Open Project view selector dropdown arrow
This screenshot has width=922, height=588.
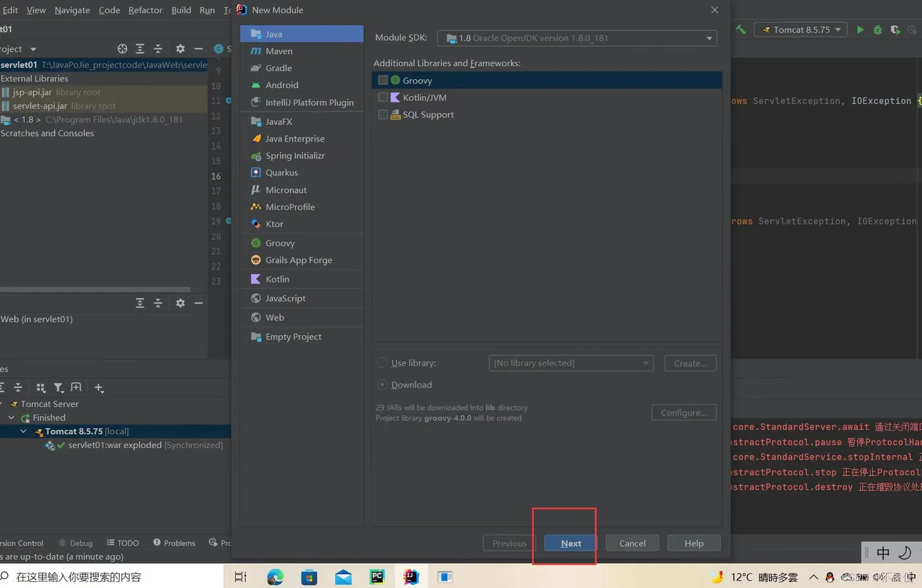coord(33,49)
